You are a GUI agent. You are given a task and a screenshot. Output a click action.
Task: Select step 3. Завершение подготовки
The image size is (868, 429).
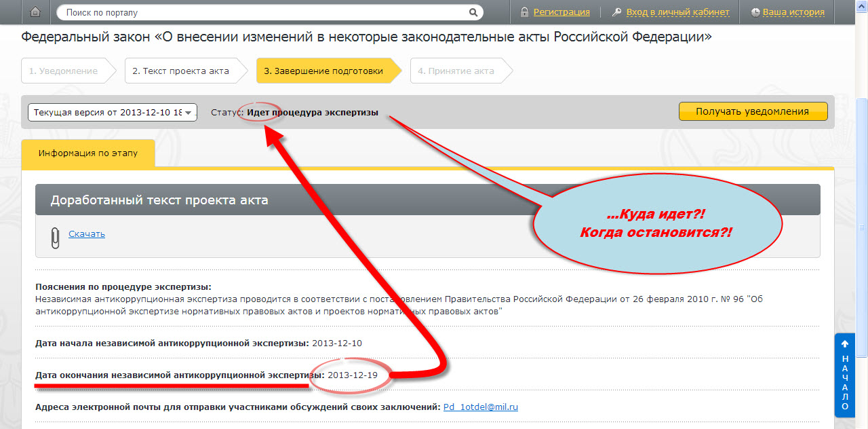(x=323, y=71)
